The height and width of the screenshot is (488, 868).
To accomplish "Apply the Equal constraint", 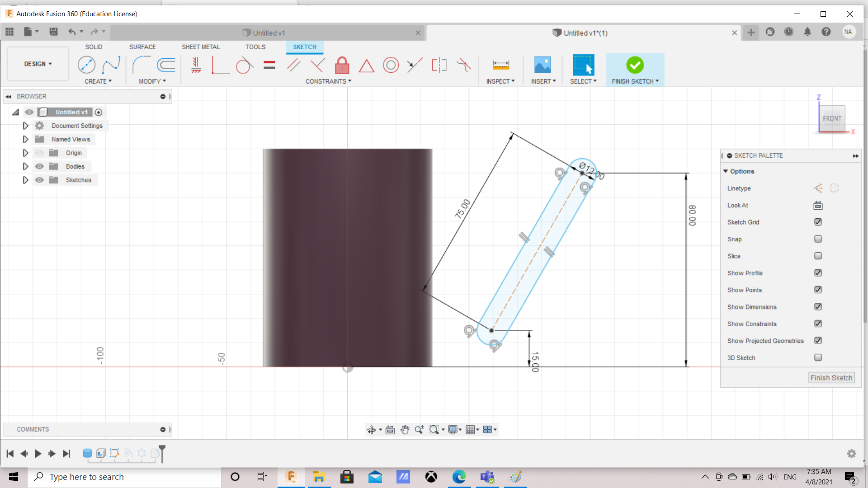I will click(x=269, y=65).
